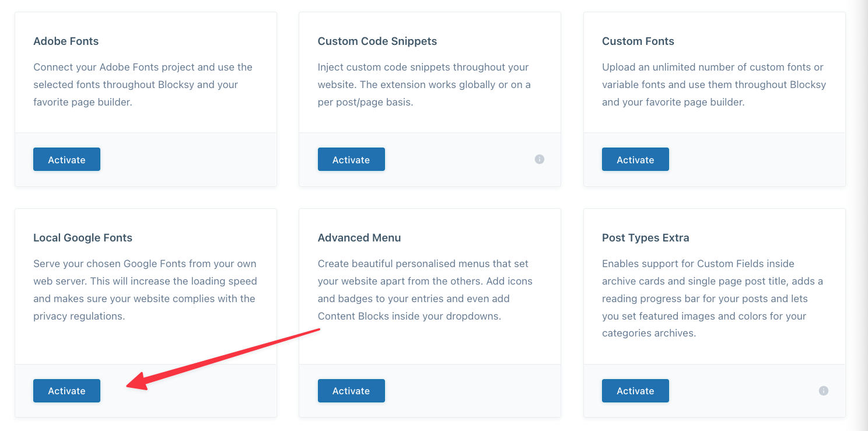The height and width of the screenshot is (431, 868).
Task: Click the 'Connect your Adobe Fonts project' description
Action: tap(143, 85)
